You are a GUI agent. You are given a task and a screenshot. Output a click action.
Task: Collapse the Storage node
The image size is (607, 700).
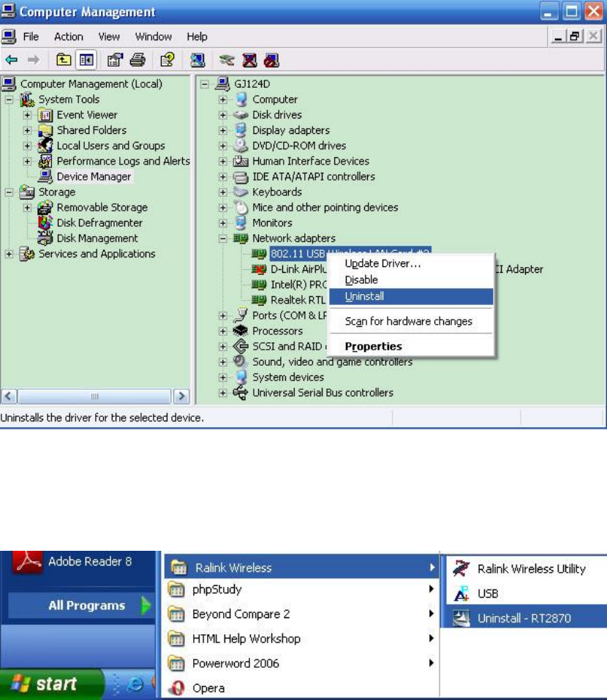click(9, 192)
